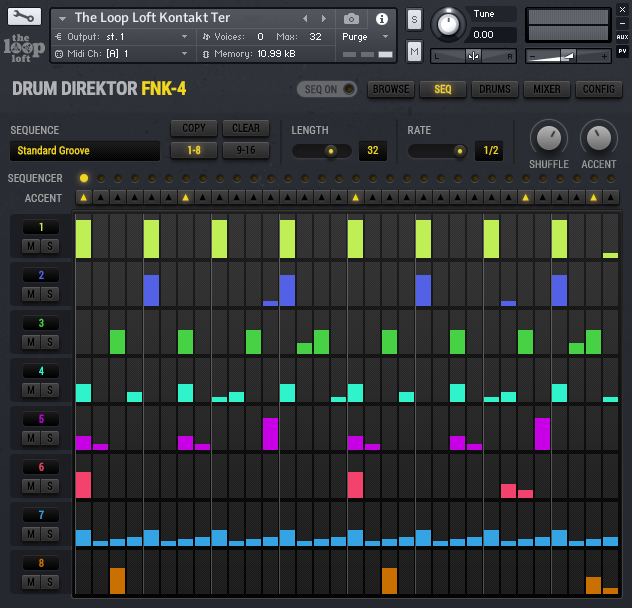The height and width of the screenshot is (608, 632).
Task: Open the Output st.1 dropdown
Action: [120, 36]
